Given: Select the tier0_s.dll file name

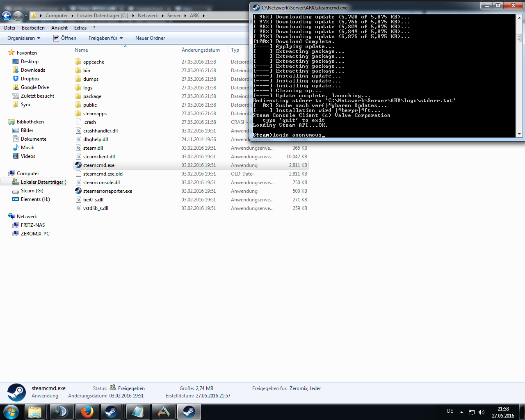Looking at the screenshot, I should [93, 200].
